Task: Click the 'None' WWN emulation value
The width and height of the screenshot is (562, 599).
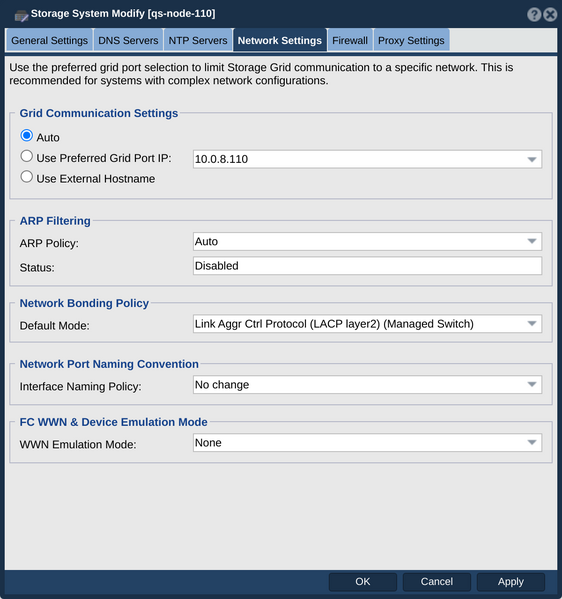Action: (x=208, y=443)
